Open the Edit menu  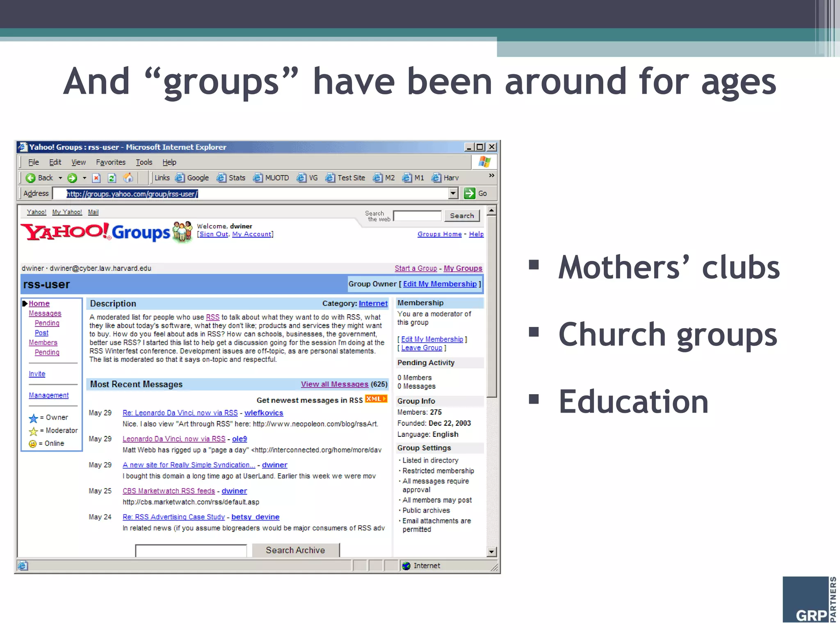pos(55,162)
